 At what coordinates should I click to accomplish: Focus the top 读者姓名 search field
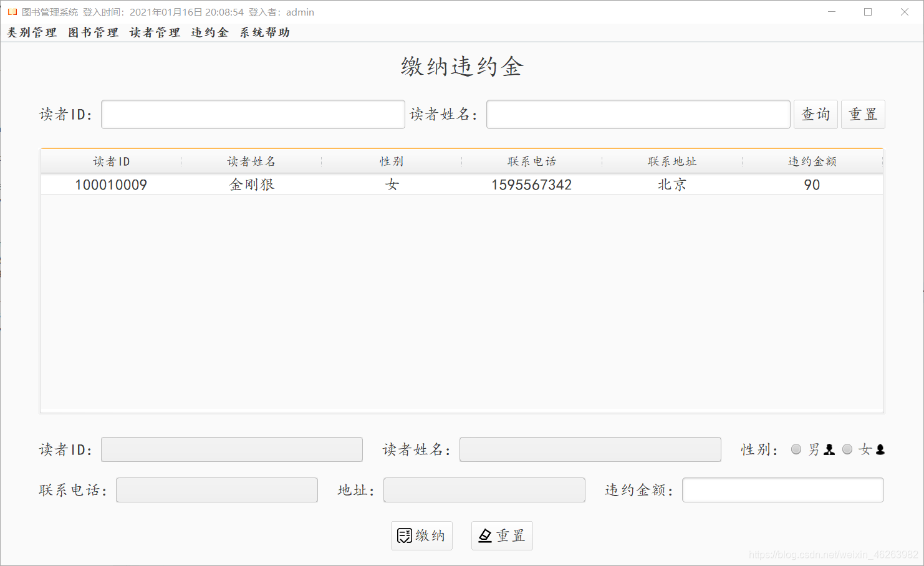pos(638,115)
